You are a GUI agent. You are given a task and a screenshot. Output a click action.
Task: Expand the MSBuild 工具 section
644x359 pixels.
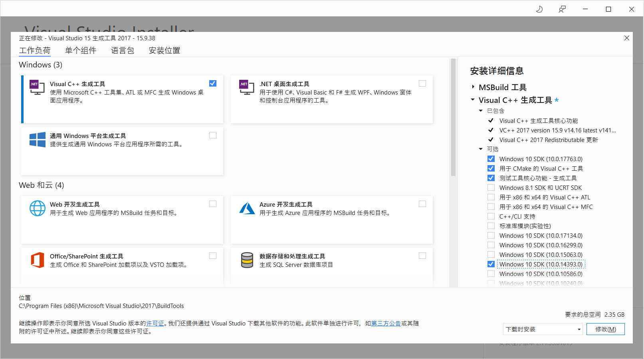(x=473, y=87)
